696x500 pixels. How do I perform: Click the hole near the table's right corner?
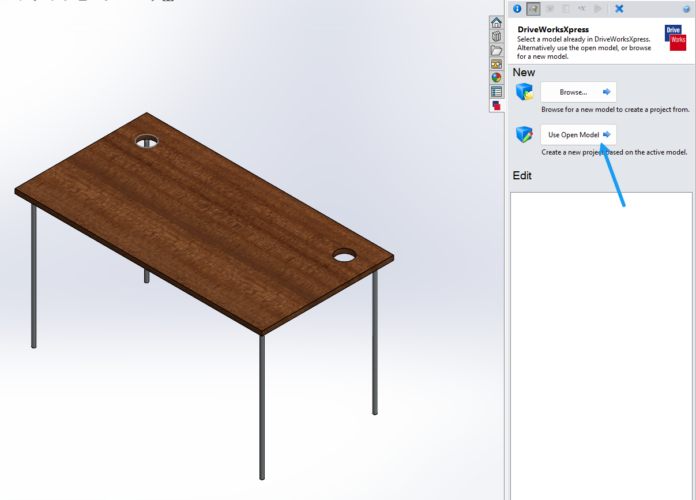pyautogui.click(x=344, y=255)
